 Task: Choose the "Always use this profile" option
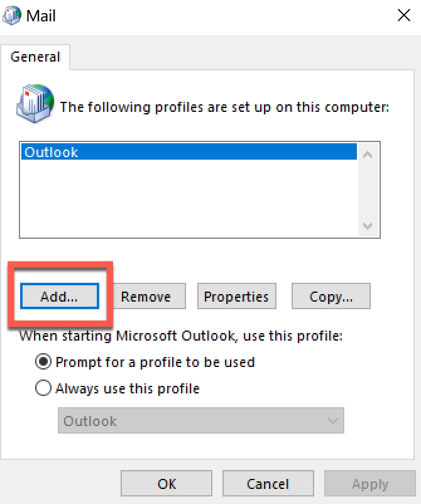pyautogui.click(x=44, y=389)
